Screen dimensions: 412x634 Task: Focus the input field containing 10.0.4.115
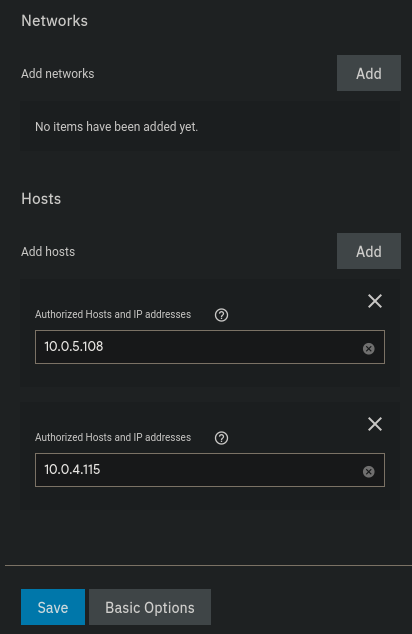pyautogui.click(x=210, y=470)
